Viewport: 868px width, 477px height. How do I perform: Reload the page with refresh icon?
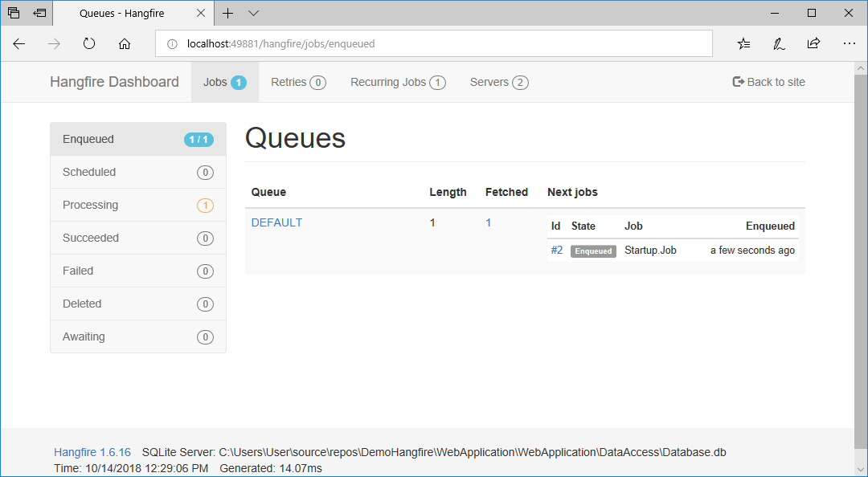(x=89, y=43)
